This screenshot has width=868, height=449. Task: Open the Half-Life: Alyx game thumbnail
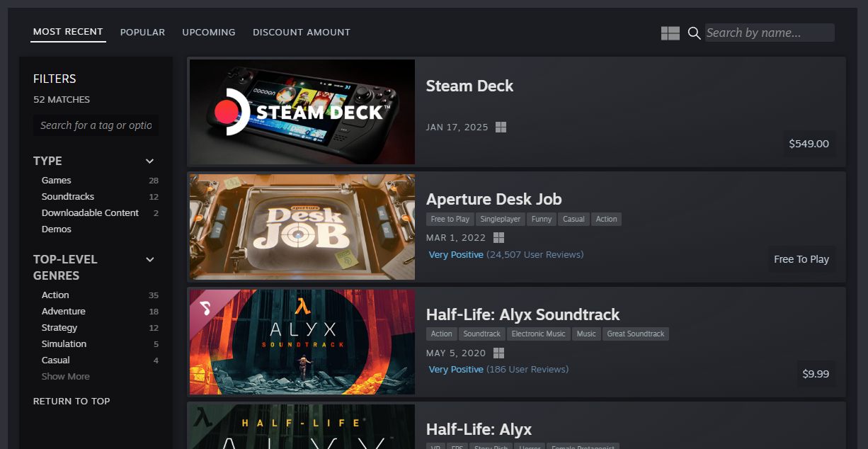coord(302,427)
